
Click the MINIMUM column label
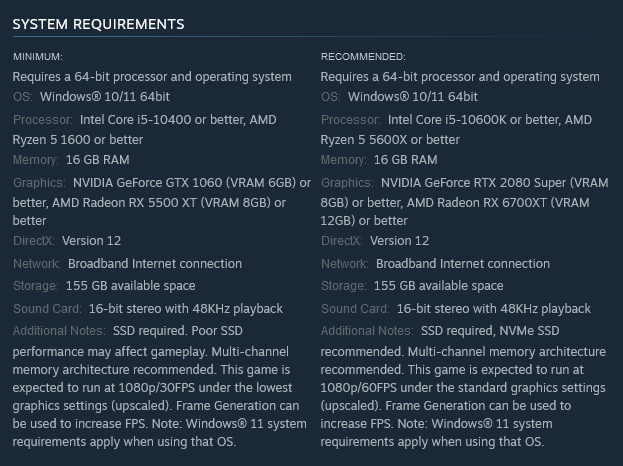pos(38,56)
